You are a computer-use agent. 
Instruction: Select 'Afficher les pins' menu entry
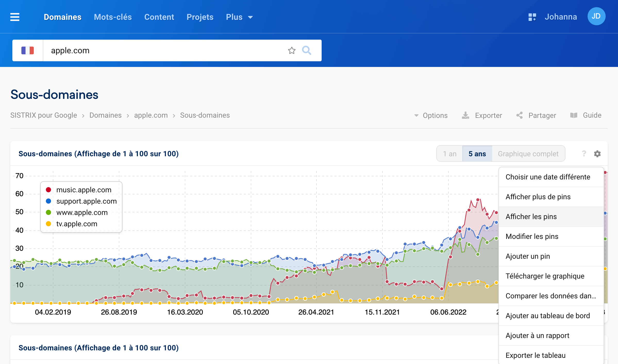(x=551, y=217)
